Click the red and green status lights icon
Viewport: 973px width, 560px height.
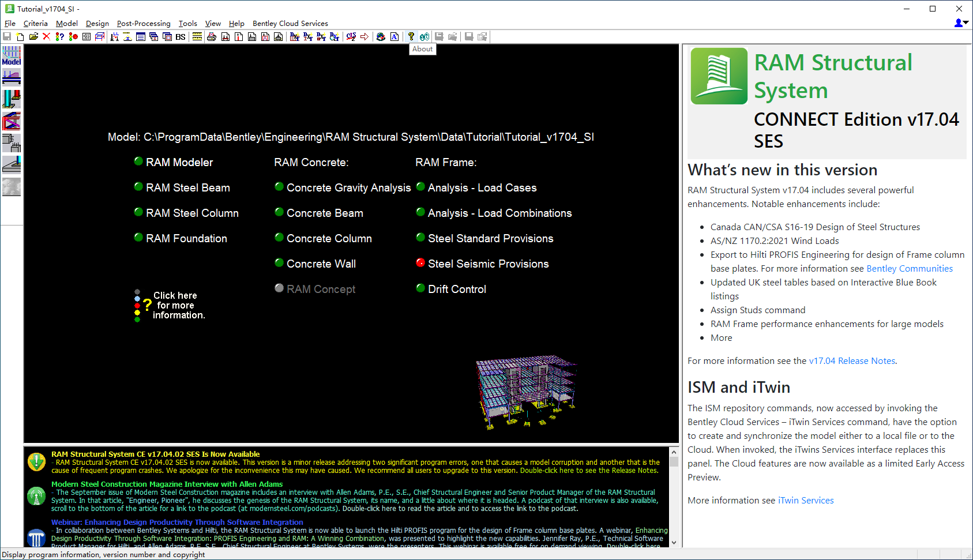73,36
